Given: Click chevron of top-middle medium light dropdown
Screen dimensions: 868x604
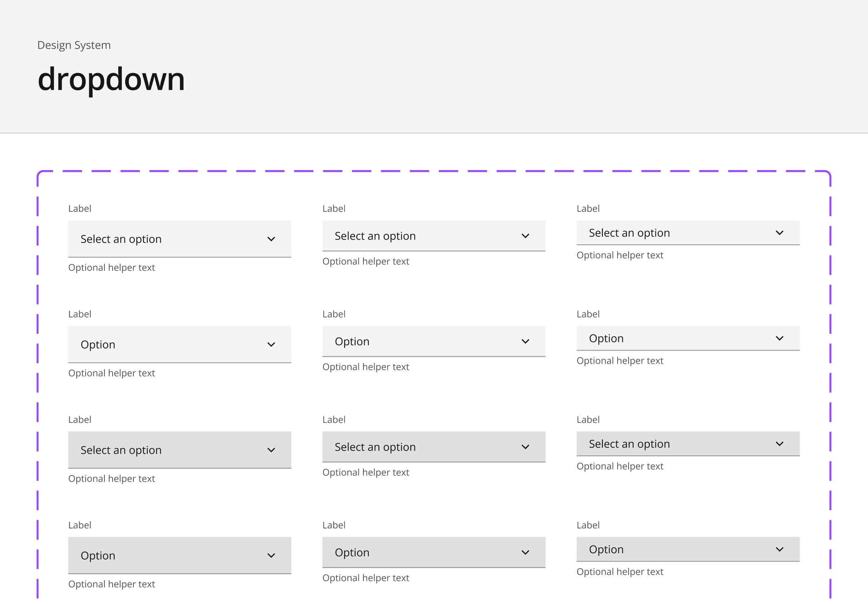Looking at the screenshot, I should point(525,236).
